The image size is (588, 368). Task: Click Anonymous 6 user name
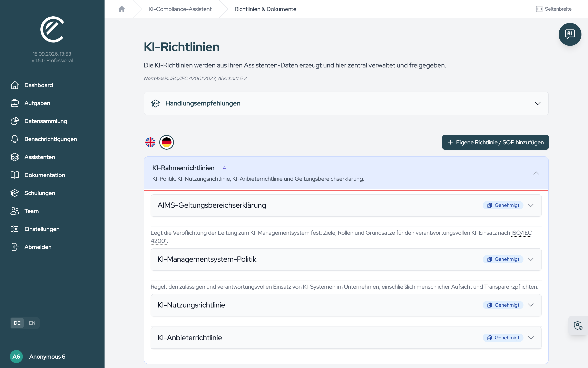point(47,357)
